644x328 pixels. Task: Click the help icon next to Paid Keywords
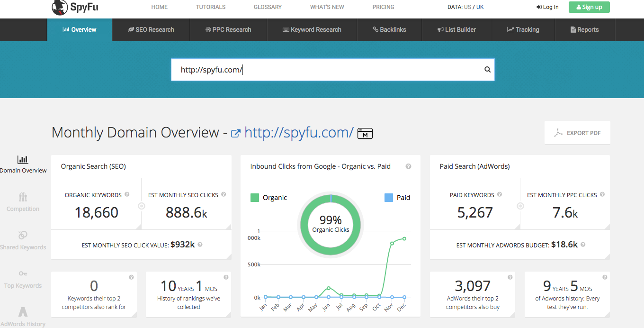click(500, 194)
